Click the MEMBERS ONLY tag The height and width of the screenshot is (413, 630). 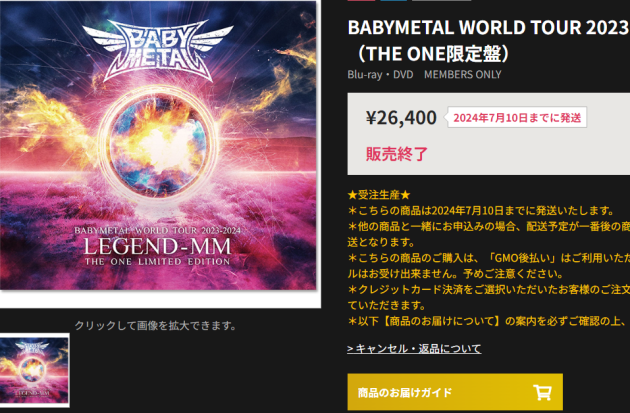pyautogui.click(x=462, y=74)
